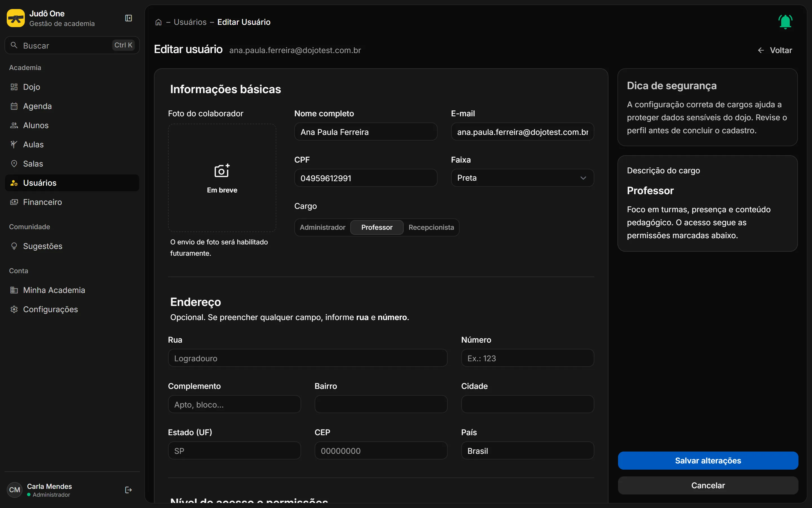Open the Usuários menu item
Image resolution: width=812 pixels, height=508 pixels.
pos(72,183)
